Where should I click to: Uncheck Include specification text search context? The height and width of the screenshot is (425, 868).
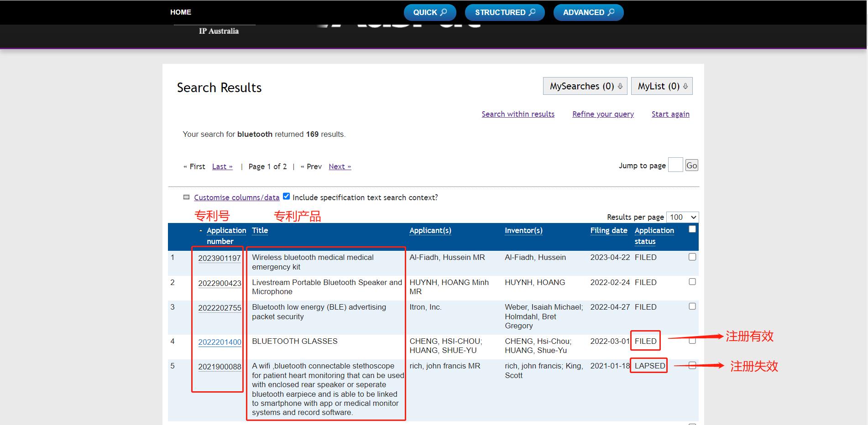tap(286, 197)
